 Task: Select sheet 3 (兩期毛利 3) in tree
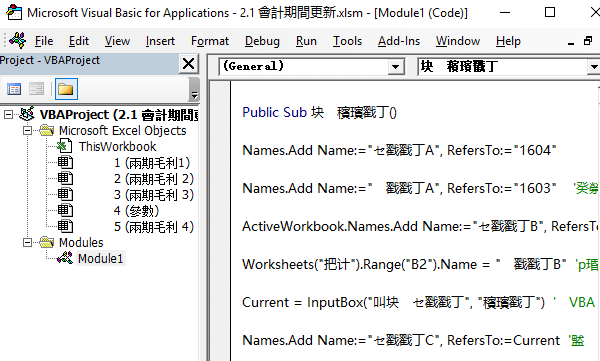(x=153, y=195)
